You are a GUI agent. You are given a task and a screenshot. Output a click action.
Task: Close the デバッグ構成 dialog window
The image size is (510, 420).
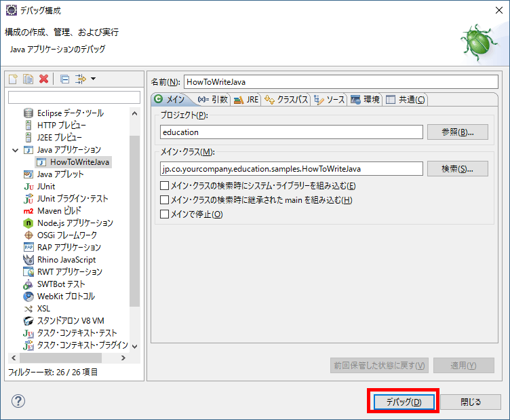[499, 10]
